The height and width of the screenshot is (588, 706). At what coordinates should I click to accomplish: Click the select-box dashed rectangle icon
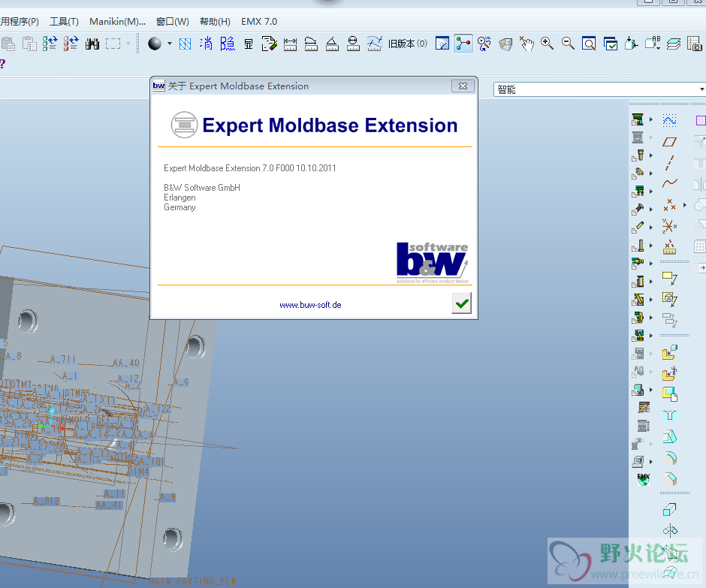(x=113, y=44)
